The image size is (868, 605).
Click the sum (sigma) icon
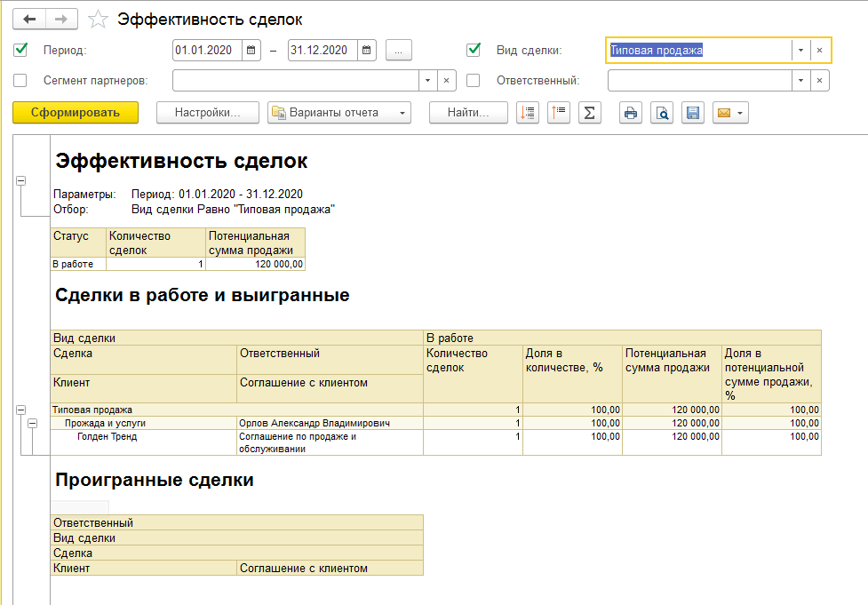pos(588,113)
